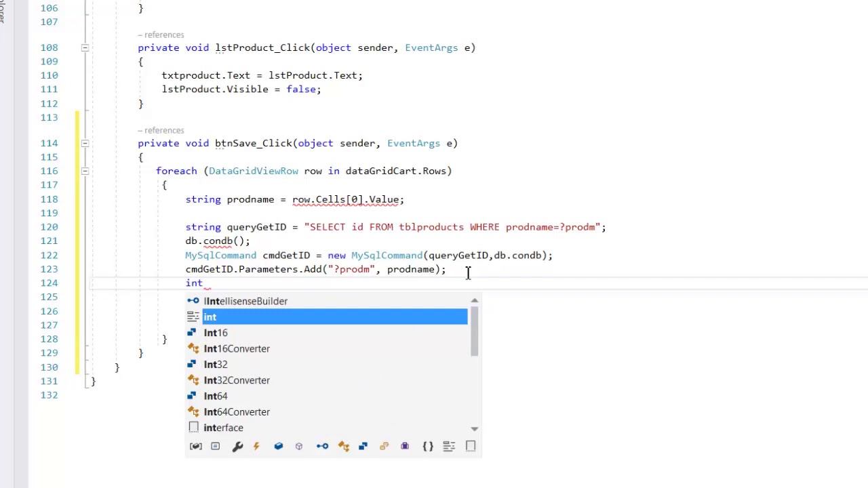This screenshot has width=868, height=488.
Task: Filter IntelliSense by locals and parameters
Action: coord(195,446)
